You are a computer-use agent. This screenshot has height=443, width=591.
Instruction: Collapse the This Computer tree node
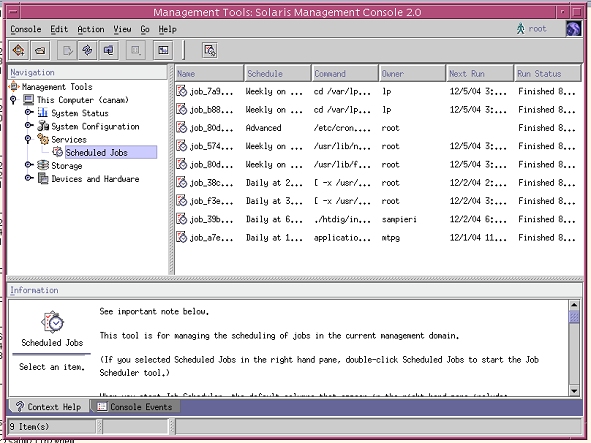[x=14, y=100]
